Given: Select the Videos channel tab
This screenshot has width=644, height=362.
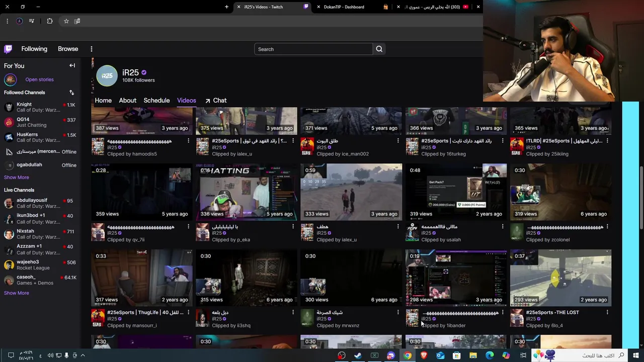Looking at the screenshot, I should coord(187,101).
